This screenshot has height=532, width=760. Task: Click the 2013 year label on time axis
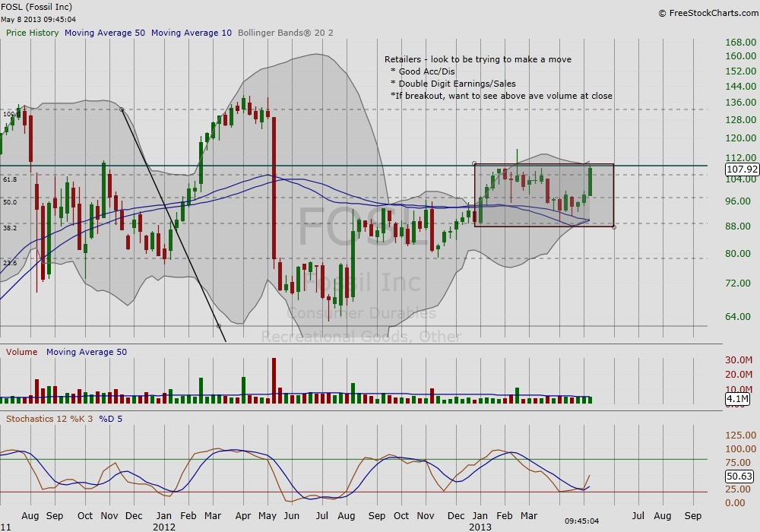[480, 527]
